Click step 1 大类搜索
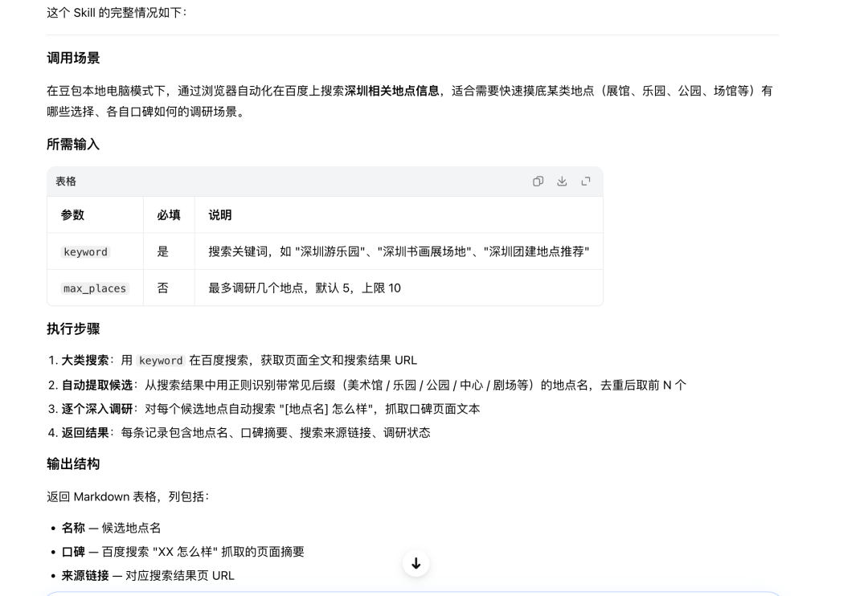Viewport: 868px width, 596px height. click(x=232, y=361)
